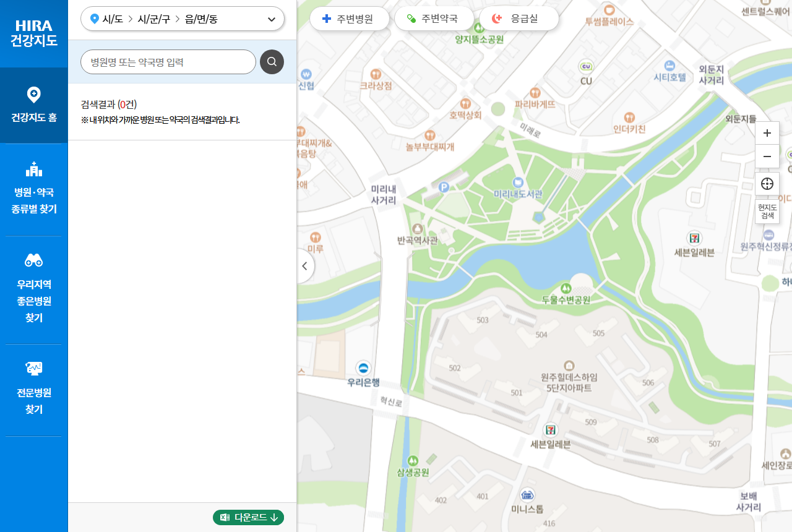Click the 반곡역사관 map marker

[x=418, y=229]
